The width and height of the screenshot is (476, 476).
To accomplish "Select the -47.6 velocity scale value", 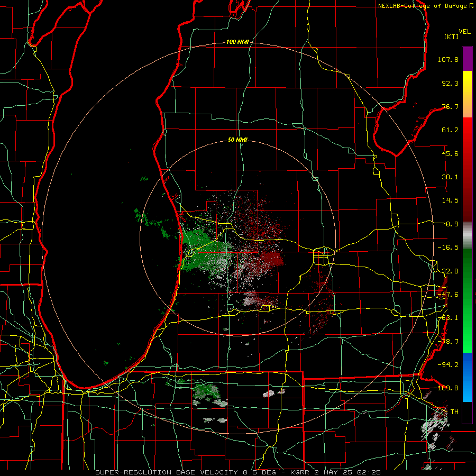I will click(448, 295).
